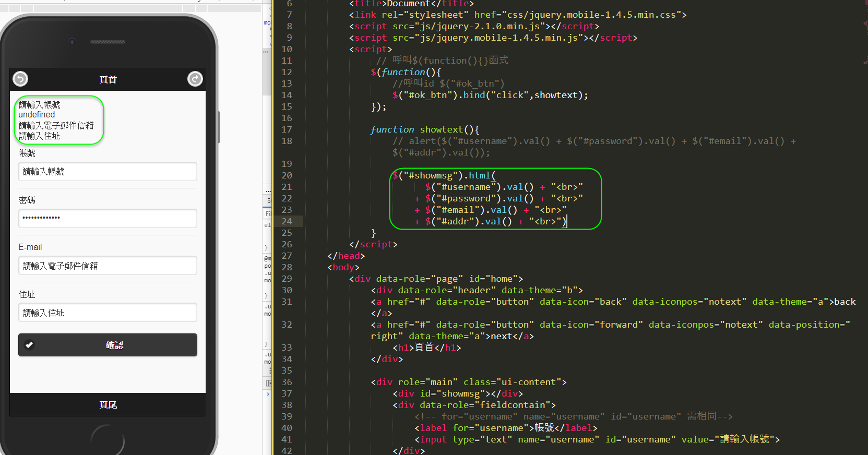Click the 密碼 label text

(27, 200)
